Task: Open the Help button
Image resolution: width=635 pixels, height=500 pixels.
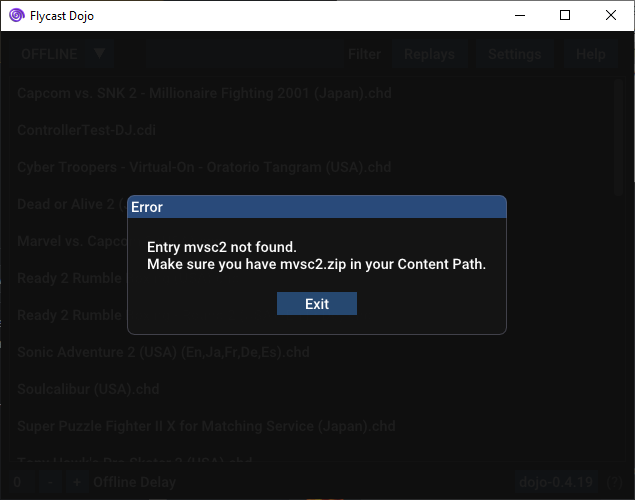Action: pyautogui.click(x=590, y=54)
